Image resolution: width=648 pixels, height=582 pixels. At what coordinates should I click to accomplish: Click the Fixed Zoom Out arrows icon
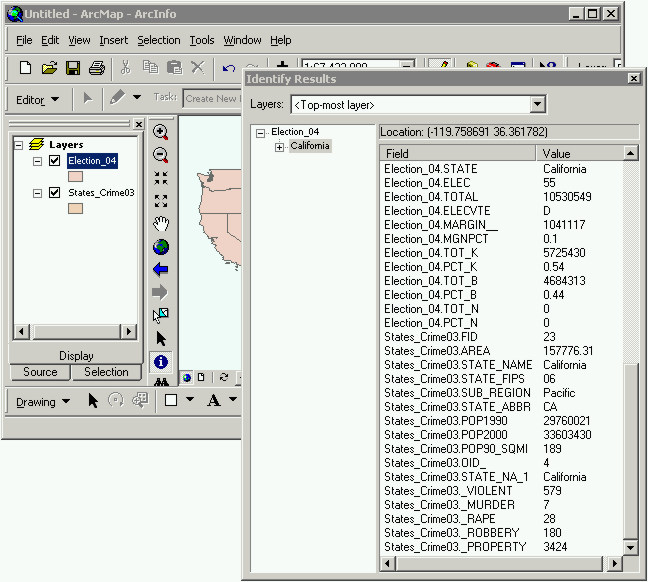click(161, 201)
